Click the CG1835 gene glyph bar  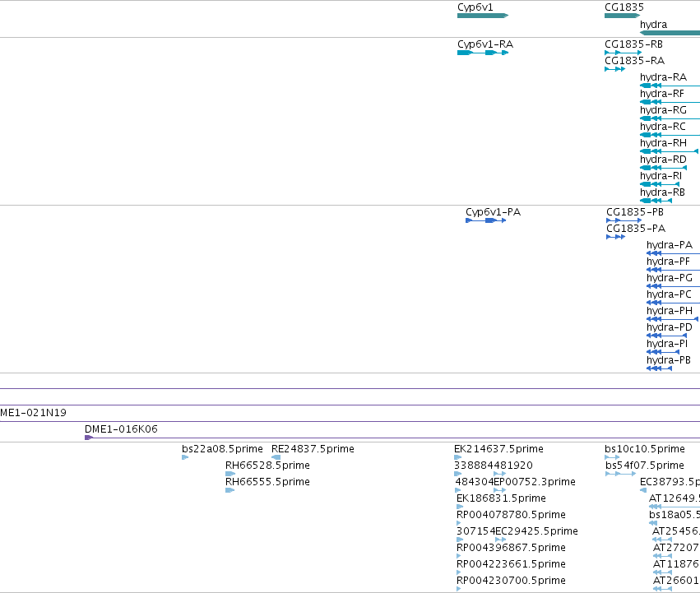pyautogui.click(x=623, y=16)
